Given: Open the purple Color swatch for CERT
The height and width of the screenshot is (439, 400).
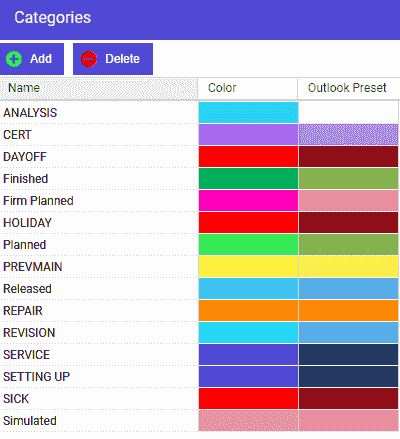Looking at the screenshot, I should click(248, 135).
